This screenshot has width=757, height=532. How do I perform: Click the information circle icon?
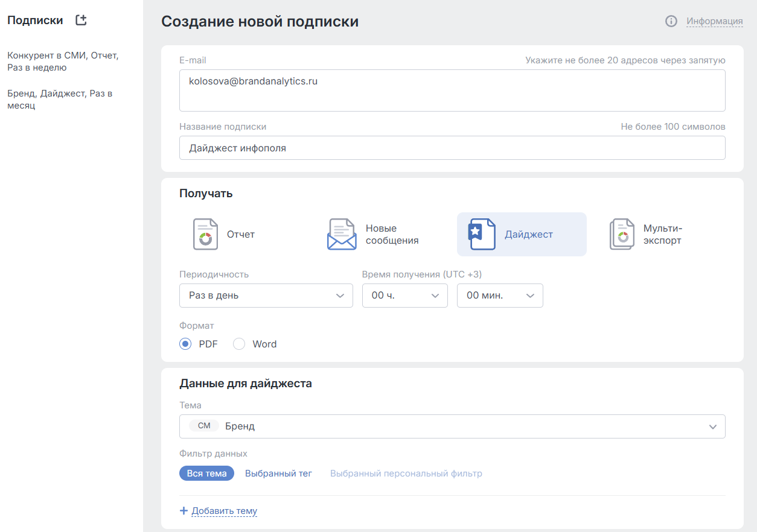[671, 21]
